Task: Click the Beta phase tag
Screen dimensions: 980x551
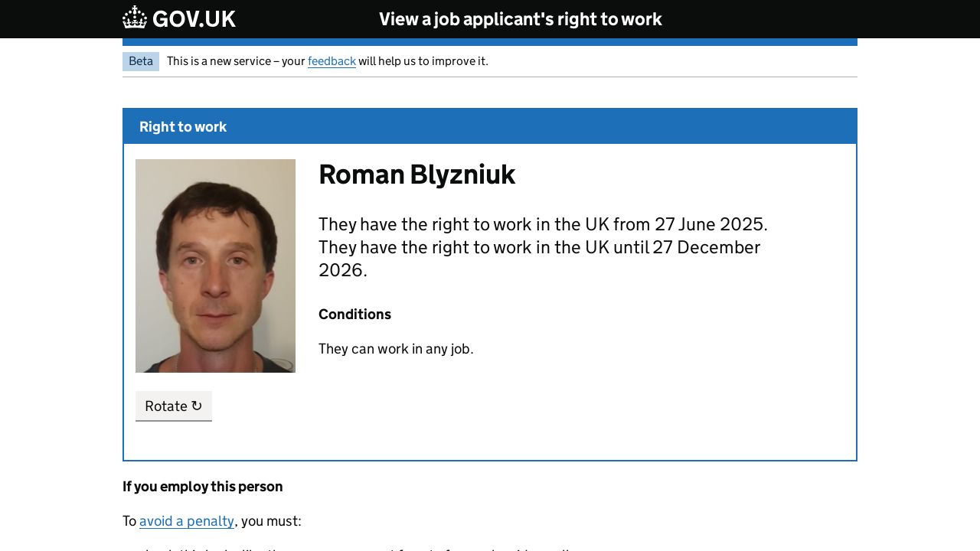Action: click(x=141, y=61)
